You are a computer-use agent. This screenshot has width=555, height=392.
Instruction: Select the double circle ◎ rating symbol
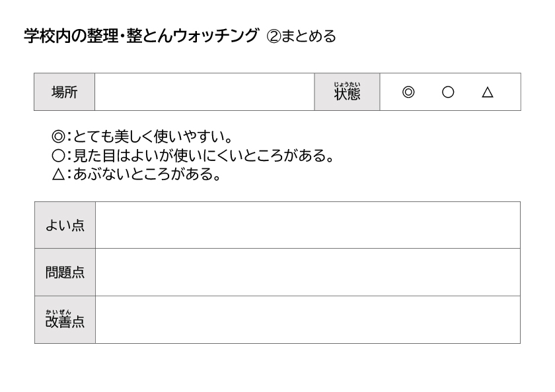pyautogui.click(x=408, y=92)
